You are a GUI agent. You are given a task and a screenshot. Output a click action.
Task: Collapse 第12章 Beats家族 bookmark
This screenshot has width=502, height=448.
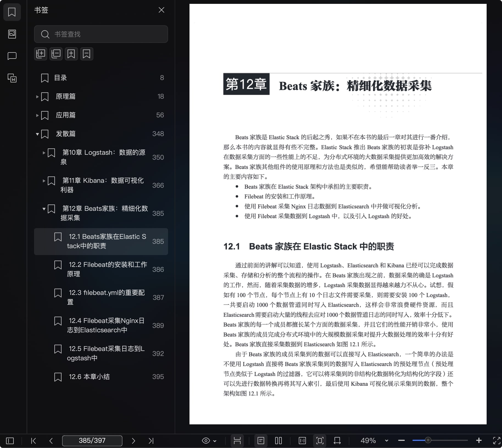[x=44, y=209]
